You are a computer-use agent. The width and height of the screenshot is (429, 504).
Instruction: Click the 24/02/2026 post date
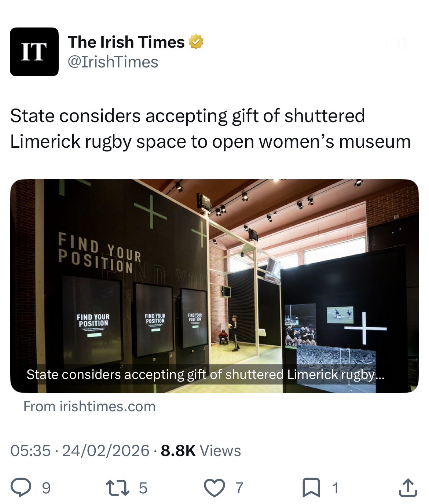click(x=106, y=450)
